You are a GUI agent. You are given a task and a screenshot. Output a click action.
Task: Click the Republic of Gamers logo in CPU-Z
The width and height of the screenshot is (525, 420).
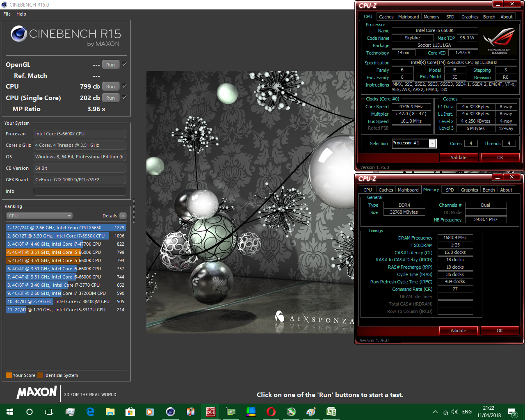click(499, 41)
